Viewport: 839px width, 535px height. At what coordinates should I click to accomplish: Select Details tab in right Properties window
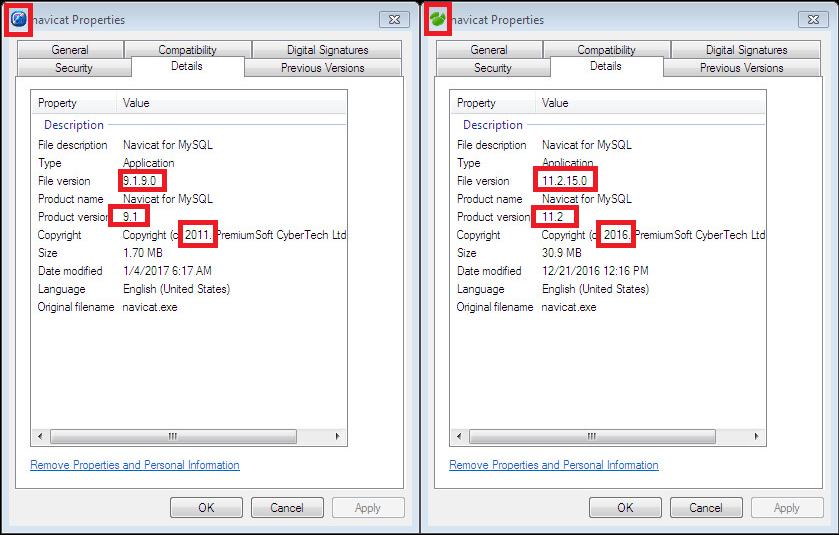(606, 66)
